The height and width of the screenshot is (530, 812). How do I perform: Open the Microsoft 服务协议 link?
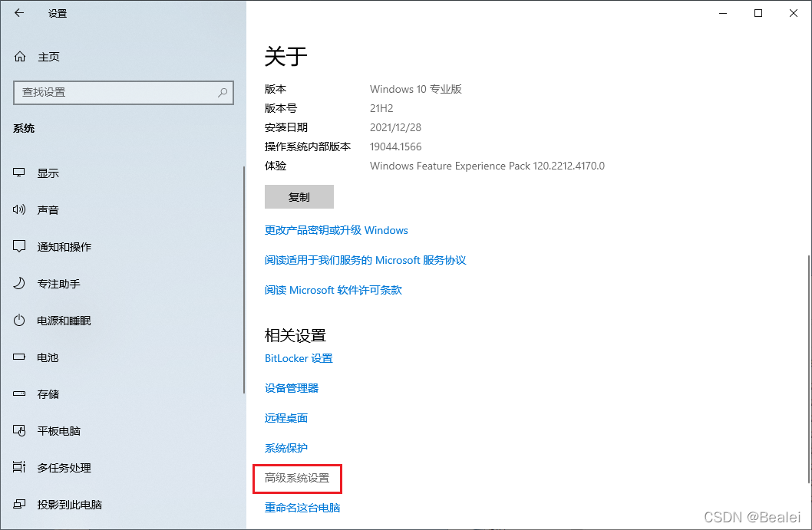coord(365,260)
